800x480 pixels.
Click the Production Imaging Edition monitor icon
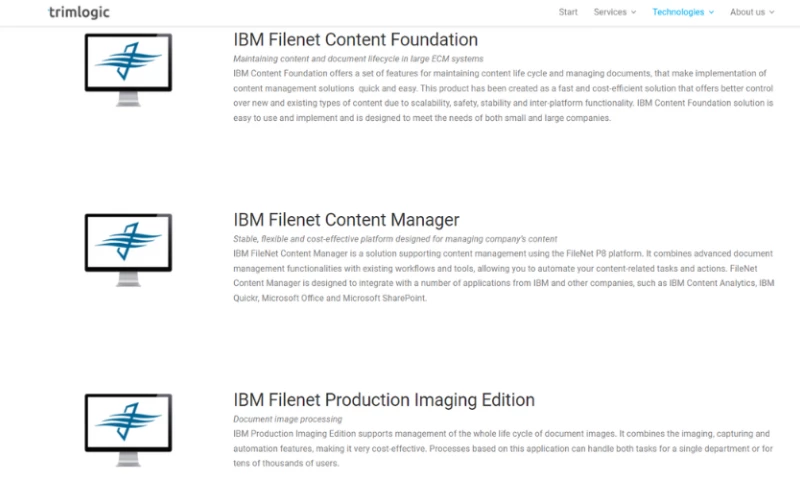click(128, 425)
